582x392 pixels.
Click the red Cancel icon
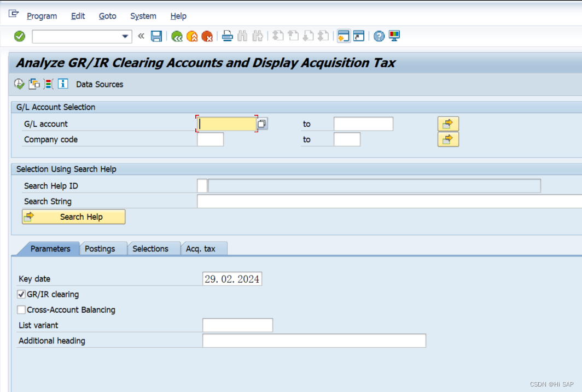coord(206,36)
